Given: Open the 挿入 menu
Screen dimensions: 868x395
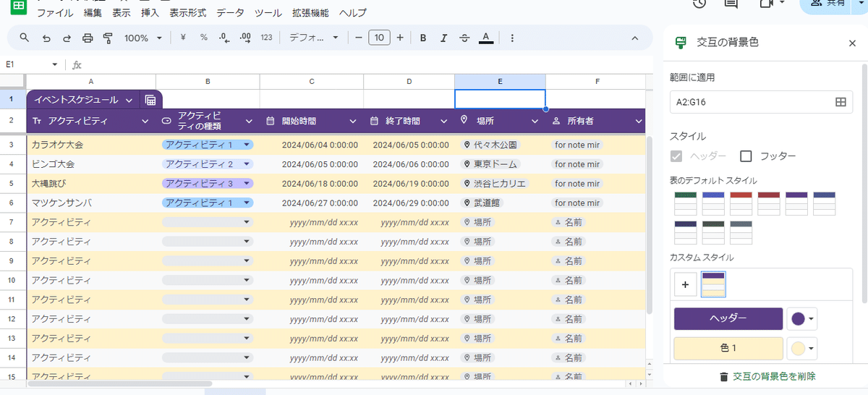Looking at the screenshot, I should tap(150, 13).
